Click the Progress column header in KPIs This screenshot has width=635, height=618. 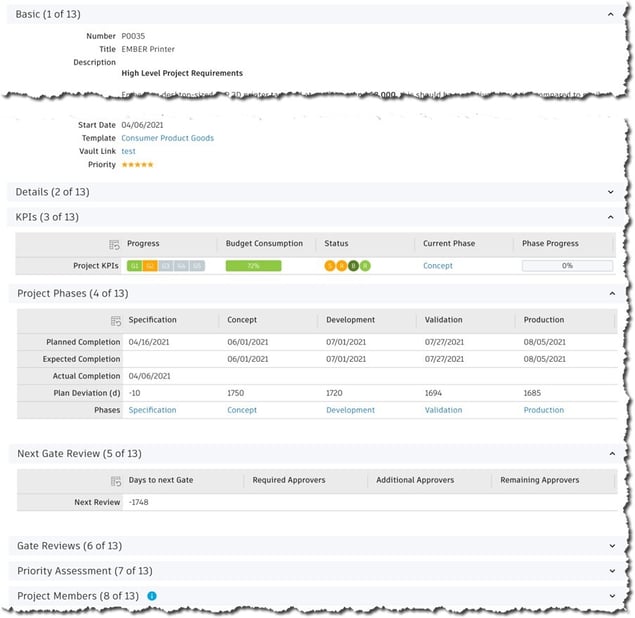143,244
